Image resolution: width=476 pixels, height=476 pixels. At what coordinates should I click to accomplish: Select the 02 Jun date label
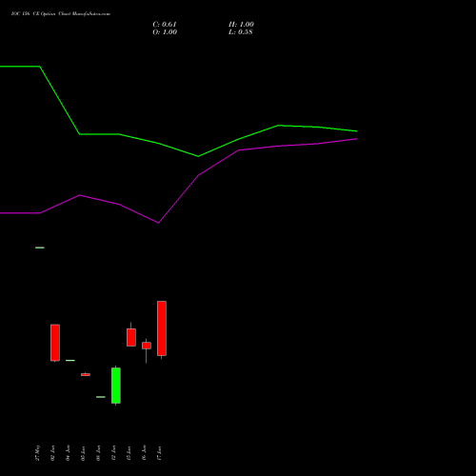click(52, 453)
